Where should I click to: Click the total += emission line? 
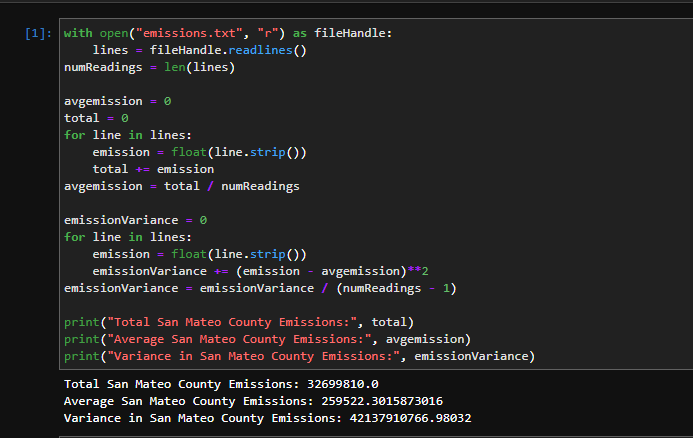pyautogui.click(x=153, y=169)
